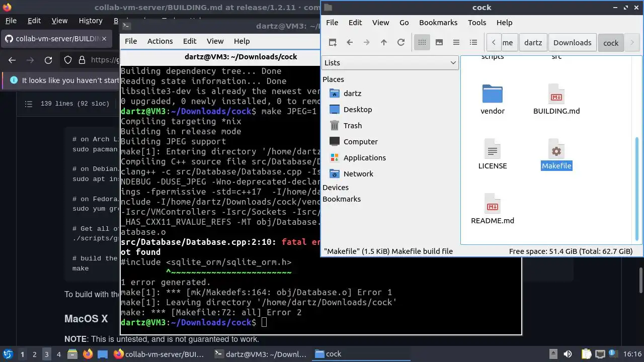Viewport: 644px width, 362px height.
Task: Open the volume control in the system tray
Action: [568, 354]
